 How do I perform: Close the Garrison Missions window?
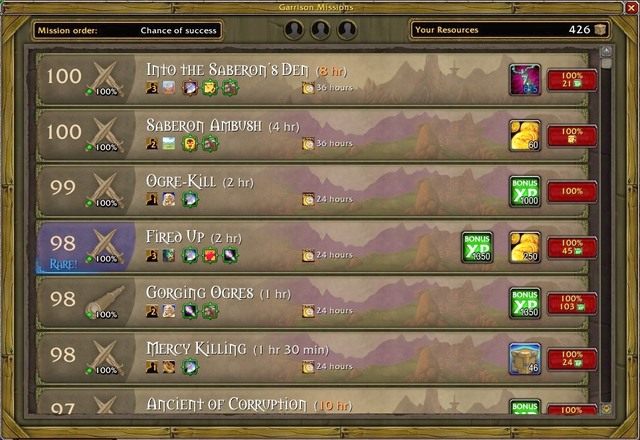point(631,8)
